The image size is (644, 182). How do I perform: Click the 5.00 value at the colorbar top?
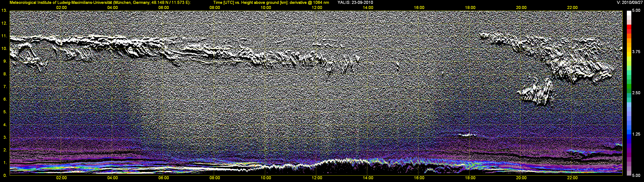click(636, 10)
